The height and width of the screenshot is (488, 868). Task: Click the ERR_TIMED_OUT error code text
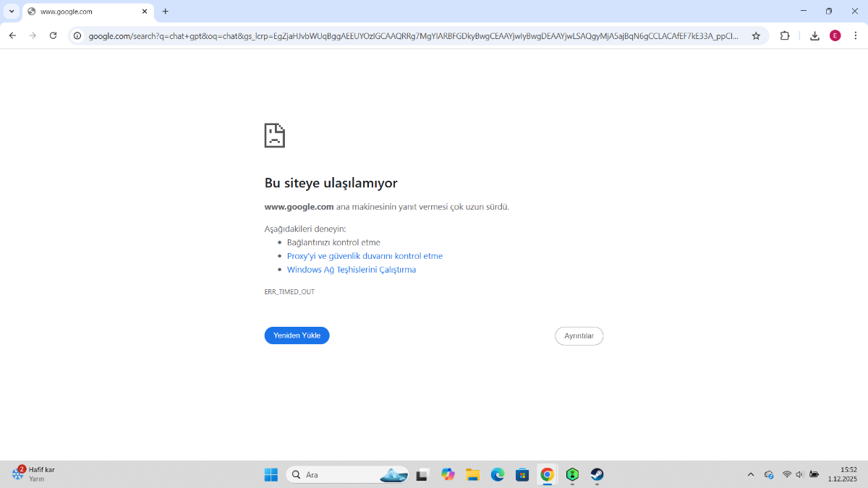289,292
